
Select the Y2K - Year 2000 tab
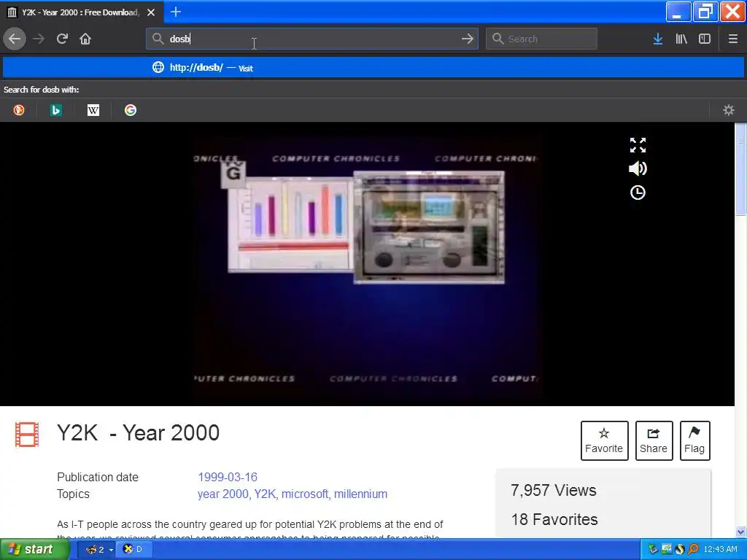pyautogui.click(x=80, y=12)
